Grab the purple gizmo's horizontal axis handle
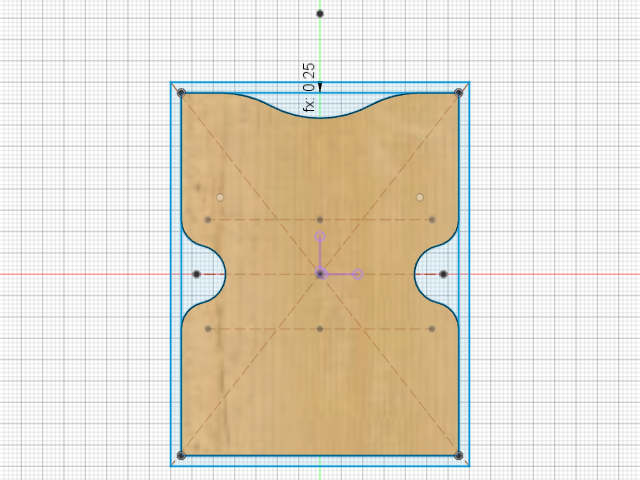 pyautogui.click(x=358, y=274)
